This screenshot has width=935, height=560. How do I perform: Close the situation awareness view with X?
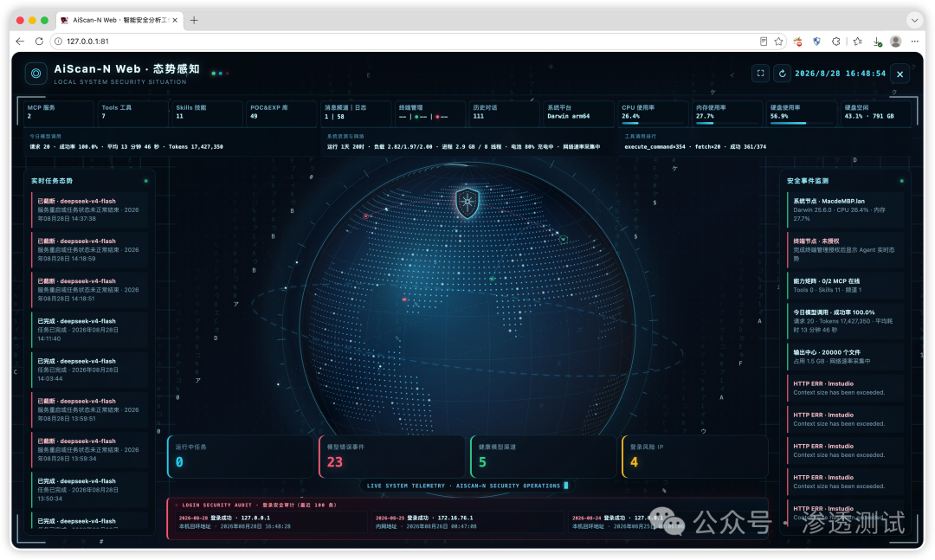pos(900,74)
